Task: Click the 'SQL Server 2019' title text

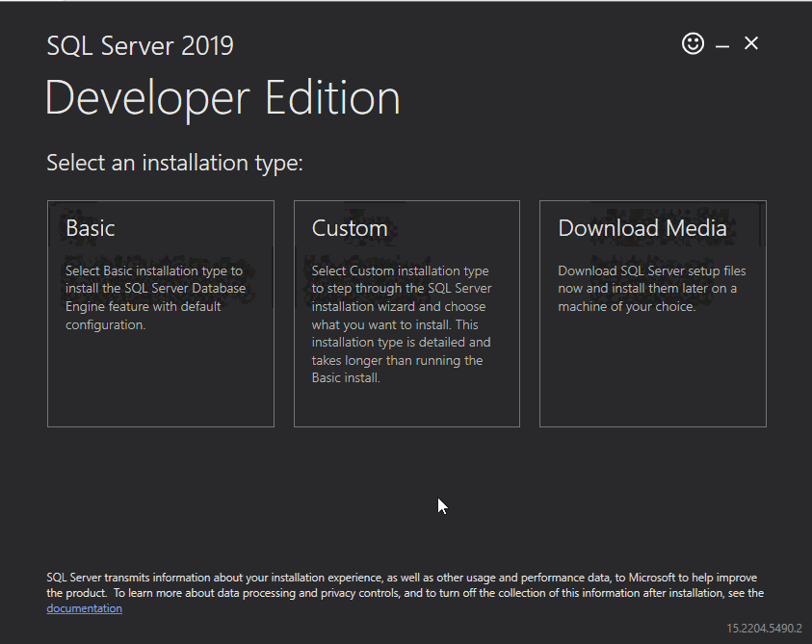Action: 140,45
